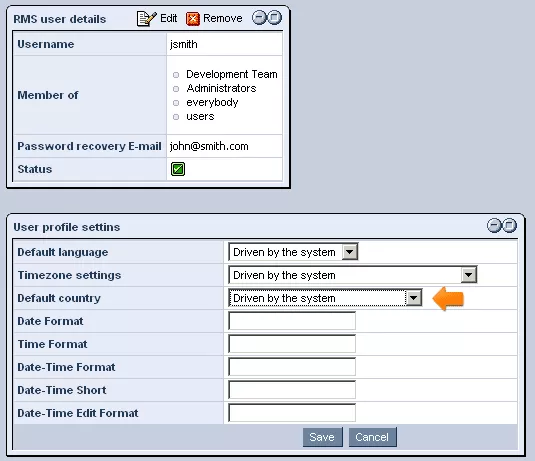Select the Administrators group bullet

point(176,89)
